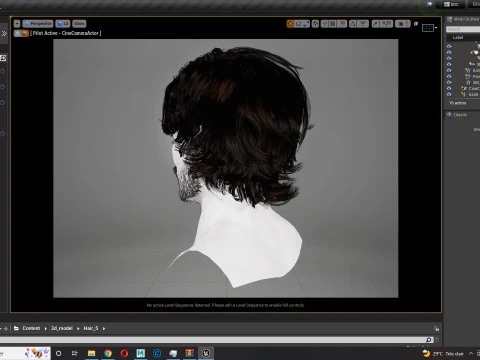
Task: Open the rotation snap 10° value dropdown
Action: coord(363,24)
